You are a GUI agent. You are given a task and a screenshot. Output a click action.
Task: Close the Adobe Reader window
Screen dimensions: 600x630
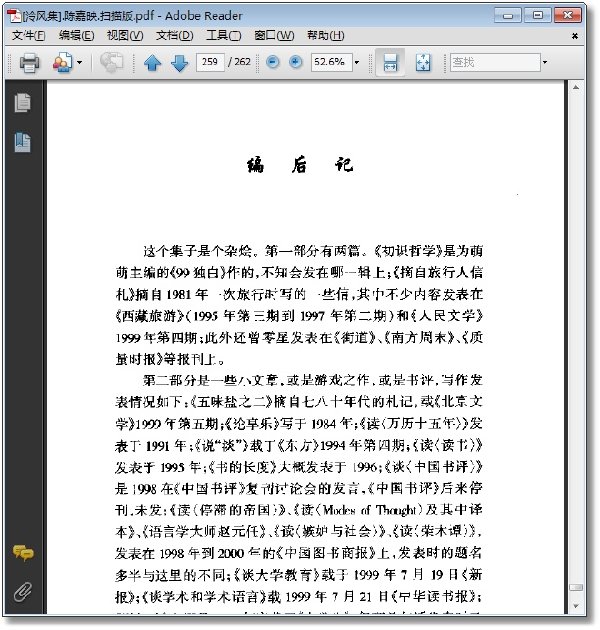(567, 15)
